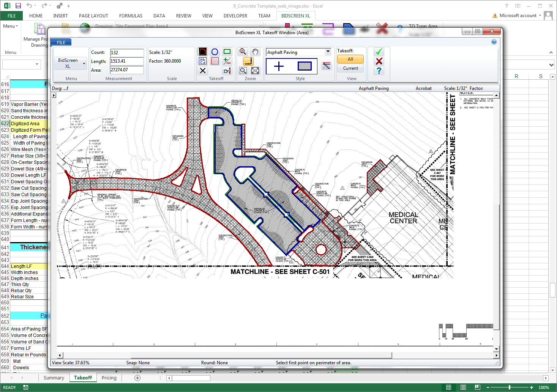Select the green rectangle takeoff tool
557x392 pixels.
227,52
